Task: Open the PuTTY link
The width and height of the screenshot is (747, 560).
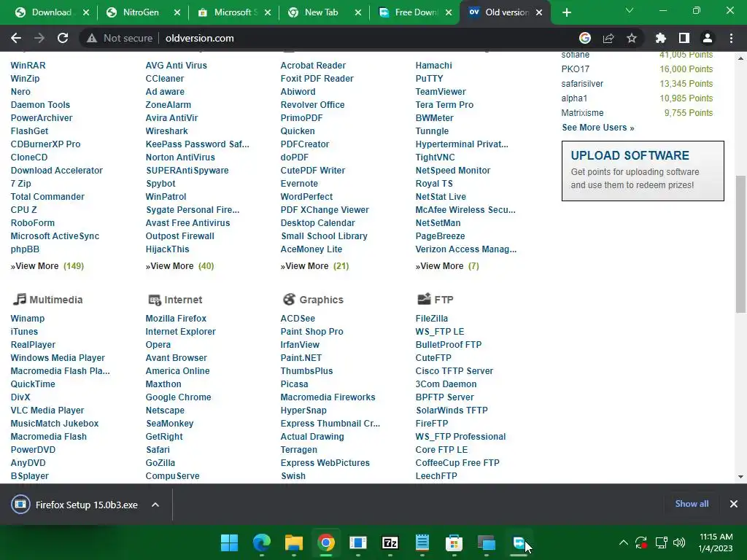Action: click(429, 79)
